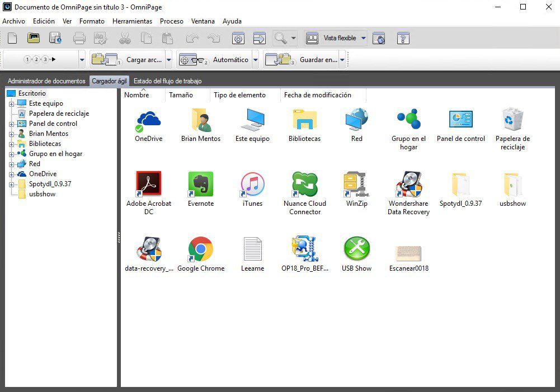The height and width of the screenshot is (392, 560).
Task: Create a new document
Action: pyautogui.click(x=12, y=38)
